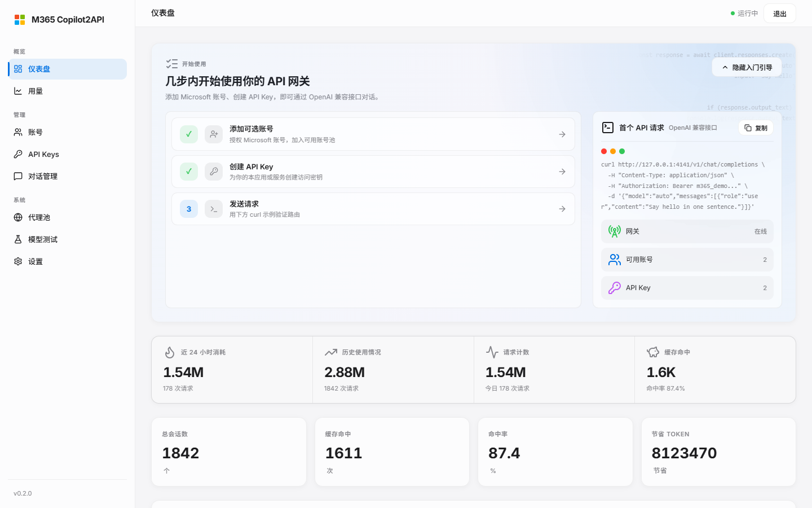Image resolution: width=812 pixels, height=508 pixels.
Task: Click the purple API Key icon
Action: 615,288
